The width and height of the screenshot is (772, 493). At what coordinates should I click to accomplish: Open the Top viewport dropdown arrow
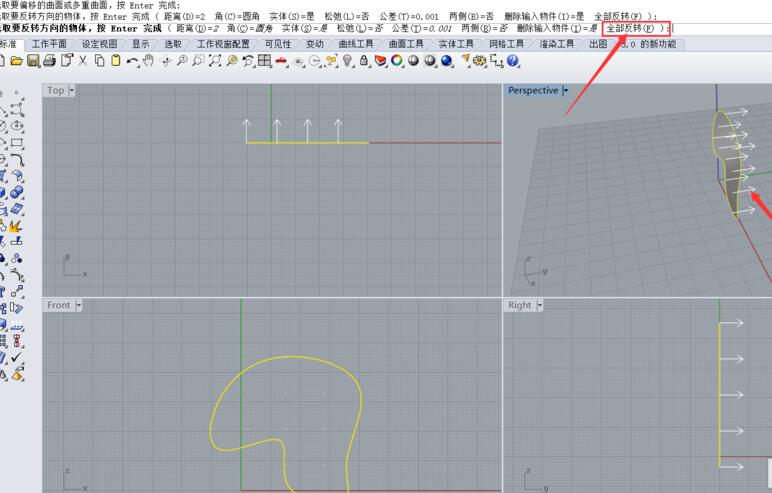(72, 90)
